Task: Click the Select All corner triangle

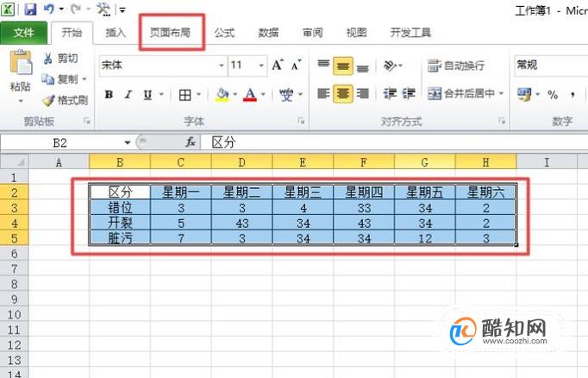Action: click(x=15, y=162)
